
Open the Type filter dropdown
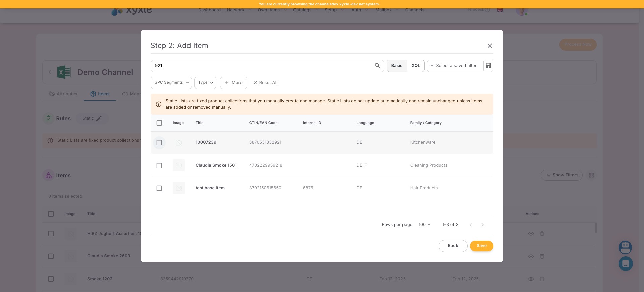(x=205, y=83)
